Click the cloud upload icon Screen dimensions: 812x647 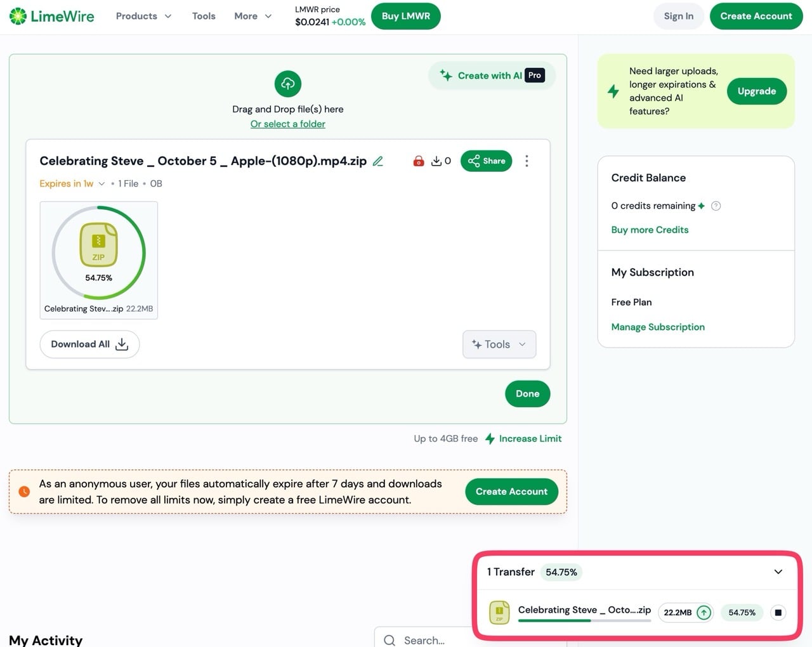(288, 84)
